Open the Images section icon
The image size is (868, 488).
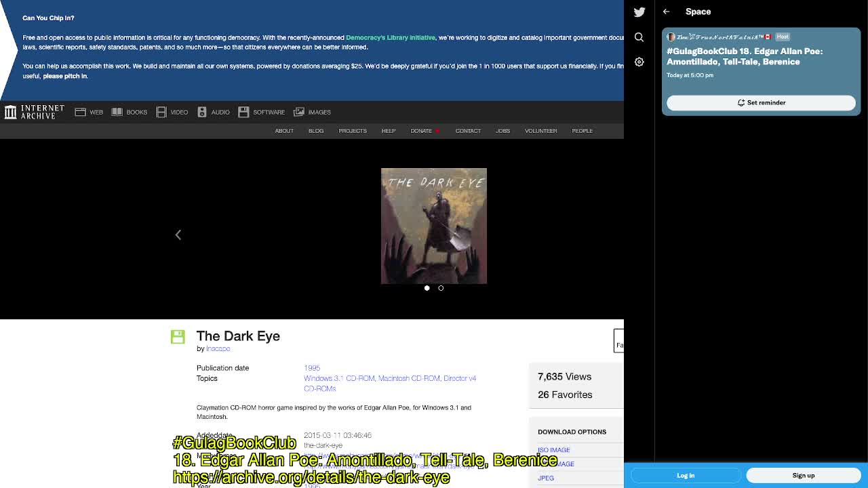coord(298,112)
